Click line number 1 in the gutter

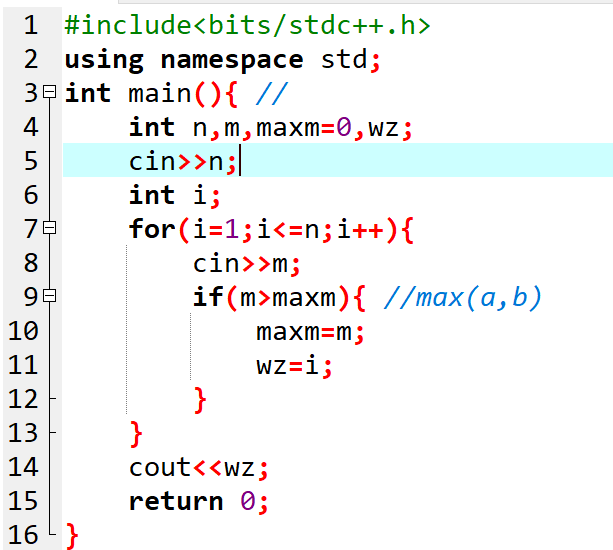[x=30, y=25]
